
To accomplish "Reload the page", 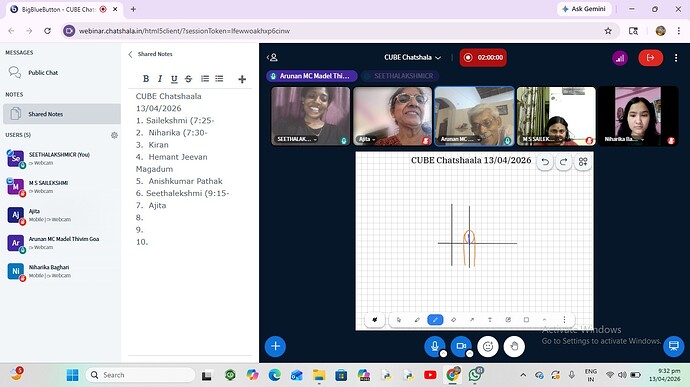I will tap(48, 31).
